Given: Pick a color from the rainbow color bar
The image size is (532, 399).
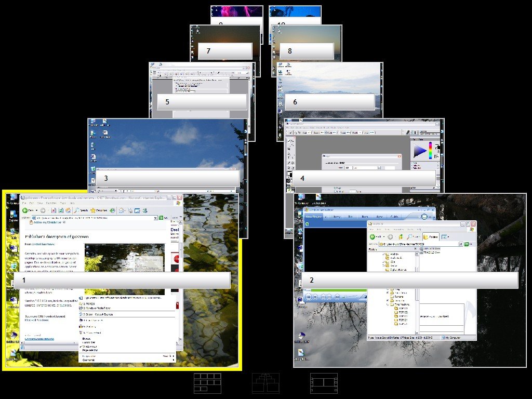Looking at the screenshot, I should [430, 150].
